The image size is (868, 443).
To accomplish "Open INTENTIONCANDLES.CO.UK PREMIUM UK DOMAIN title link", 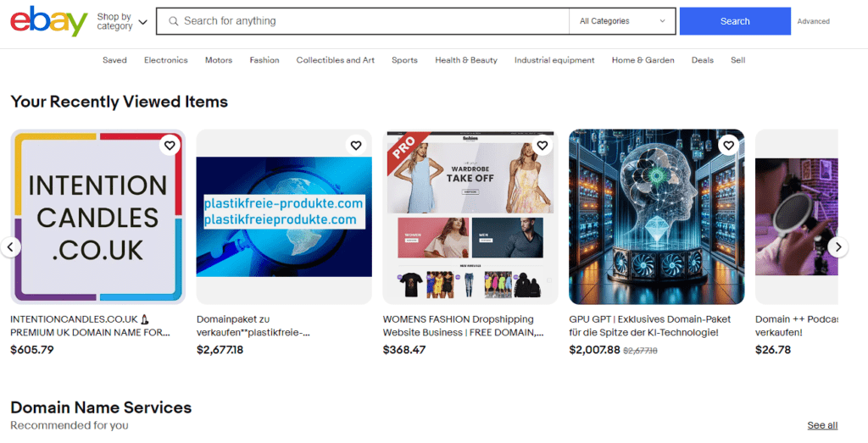I will coord(90,326).
